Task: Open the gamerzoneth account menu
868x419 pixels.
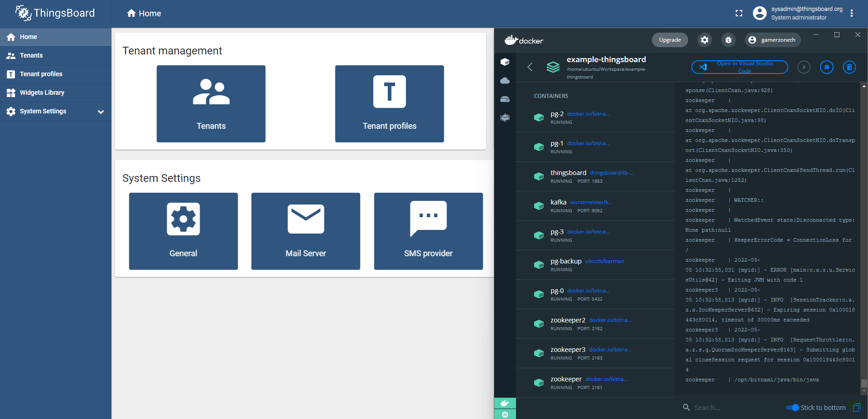Action: pos(773,40)
